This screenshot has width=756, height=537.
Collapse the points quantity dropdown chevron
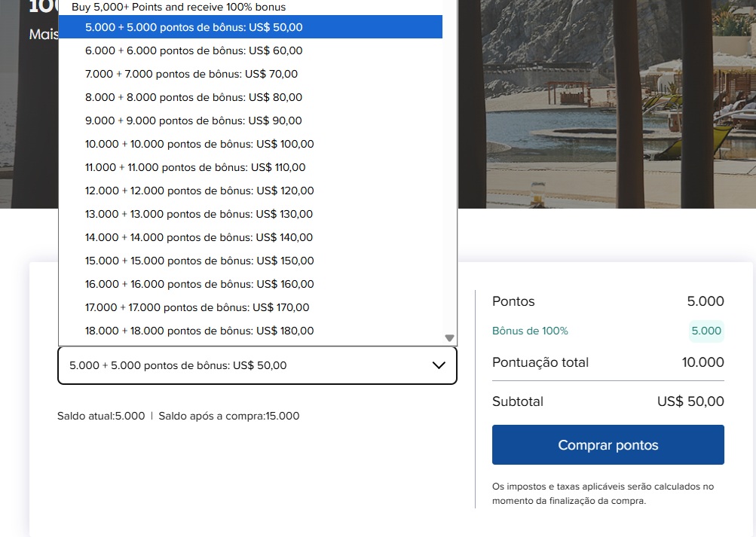point(439,365)
